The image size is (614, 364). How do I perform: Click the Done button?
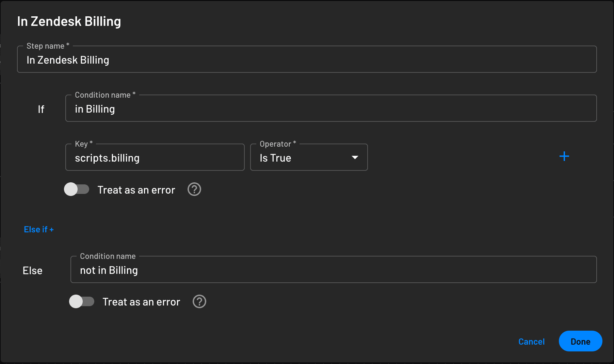point(580,341)
